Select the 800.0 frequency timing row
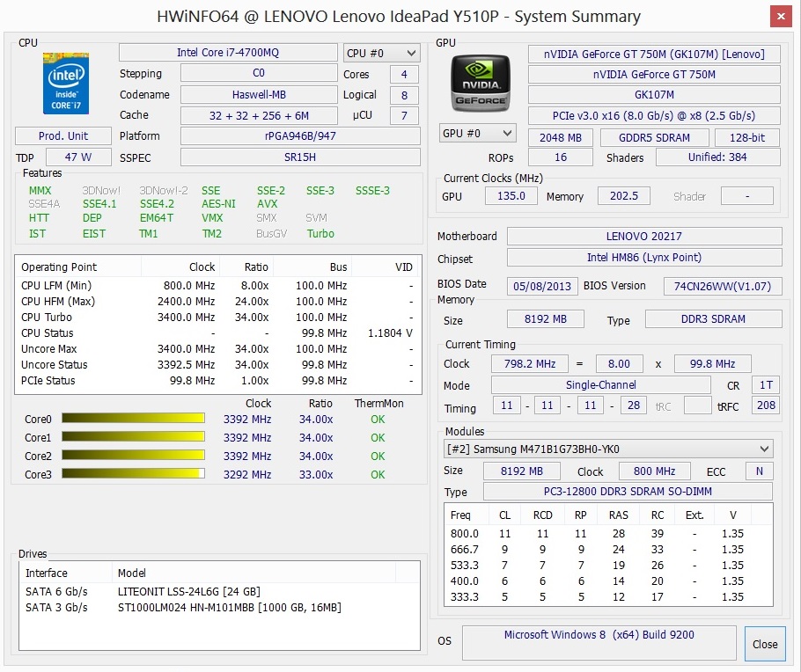The height and width of the screenshot is (672, 801). tap(608, 533)
